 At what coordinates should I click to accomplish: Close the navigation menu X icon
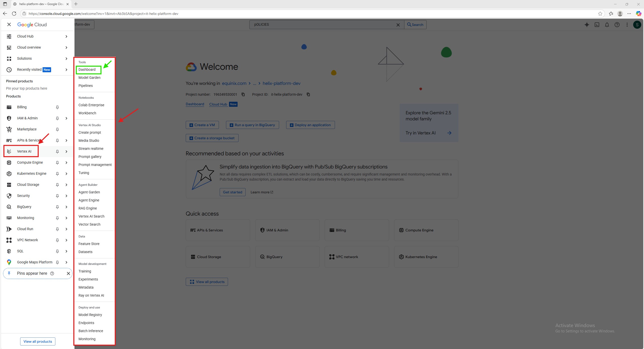(x=9, y=24)
